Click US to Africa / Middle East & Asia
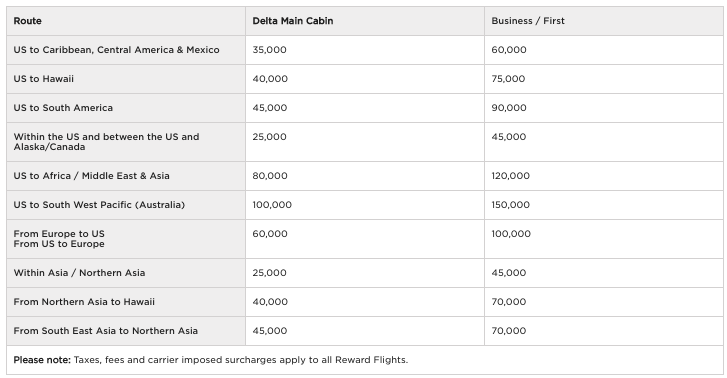This screenshot has height=378, width=727. (91, 176)
